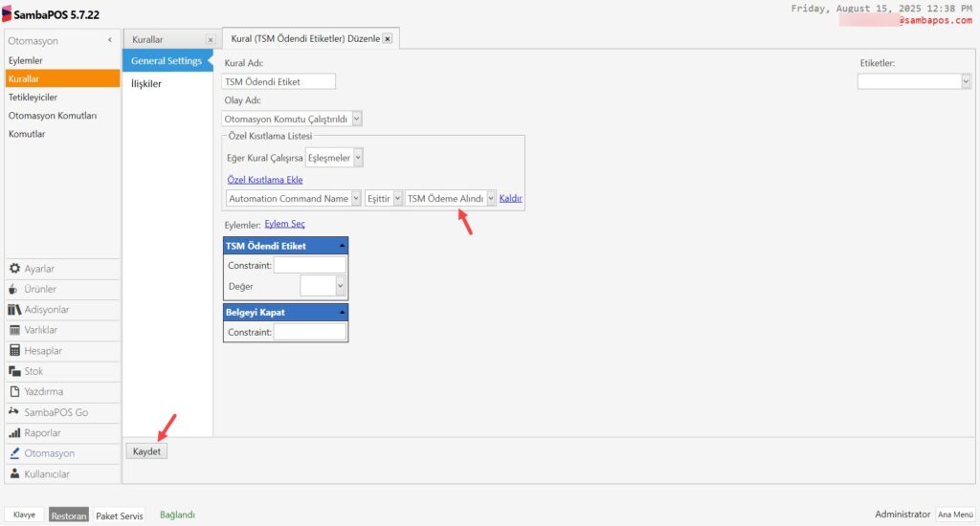
Task: Click the Raporlar bar chart icon
Action: click(x=14, y=433)
